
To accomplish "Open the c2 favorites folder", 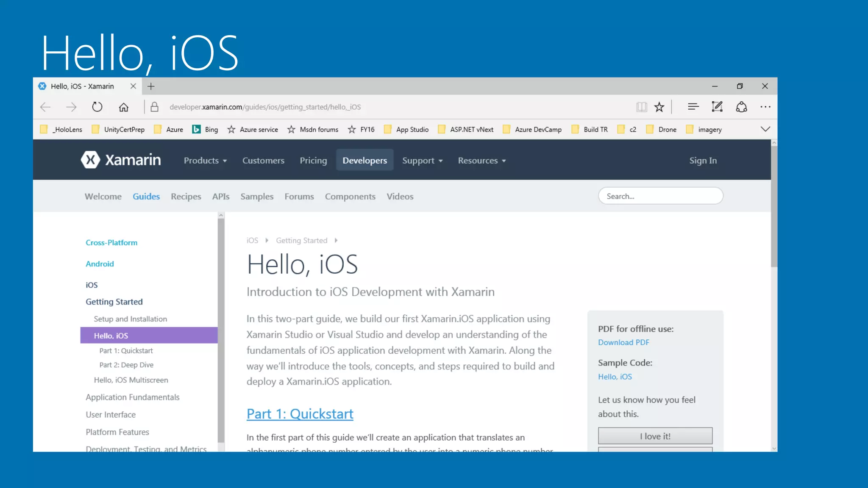I will pos(627,130).
